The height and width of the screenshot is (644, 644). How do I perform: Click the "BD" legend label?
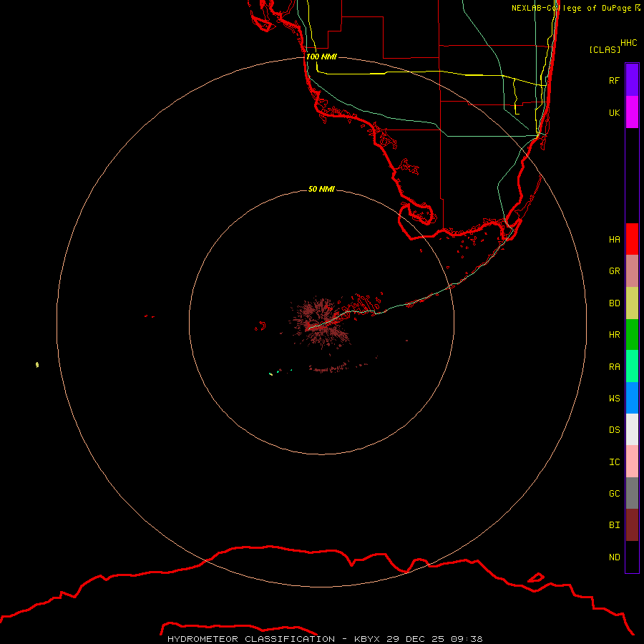coord(614,303)
